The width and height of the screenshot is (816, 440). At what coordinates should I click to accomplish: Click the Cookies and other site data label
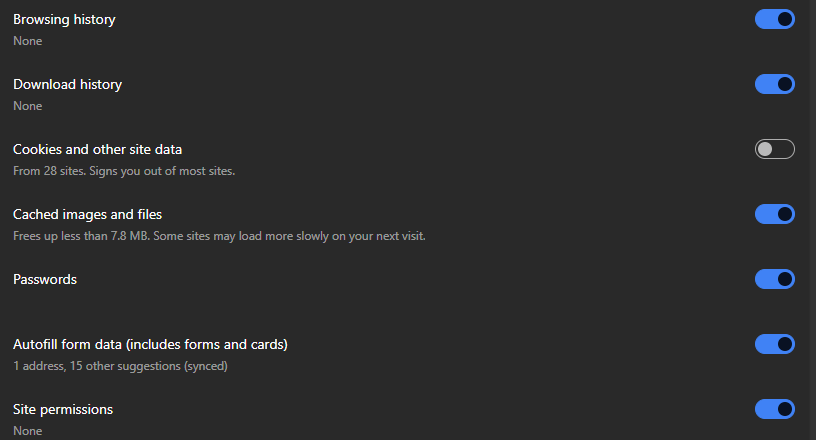pos(97,149)
